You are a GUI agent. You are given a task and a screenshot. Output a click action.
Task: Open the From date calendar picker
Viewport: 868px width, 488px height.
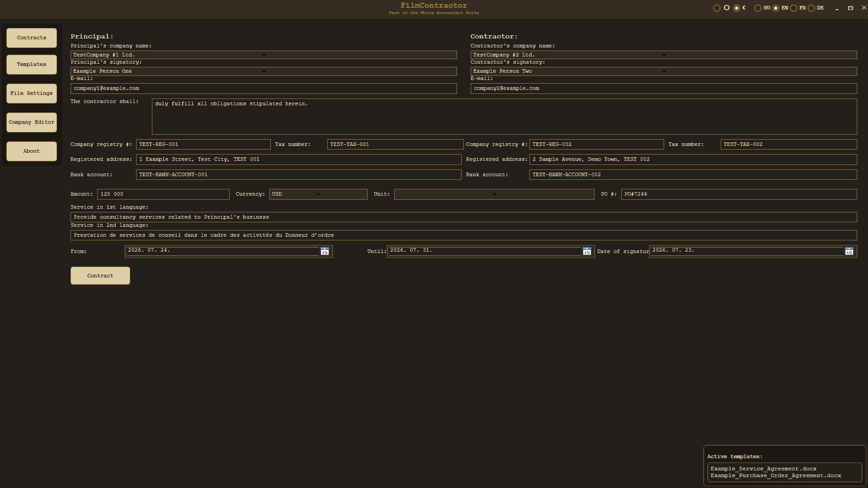tap(325, 251)
